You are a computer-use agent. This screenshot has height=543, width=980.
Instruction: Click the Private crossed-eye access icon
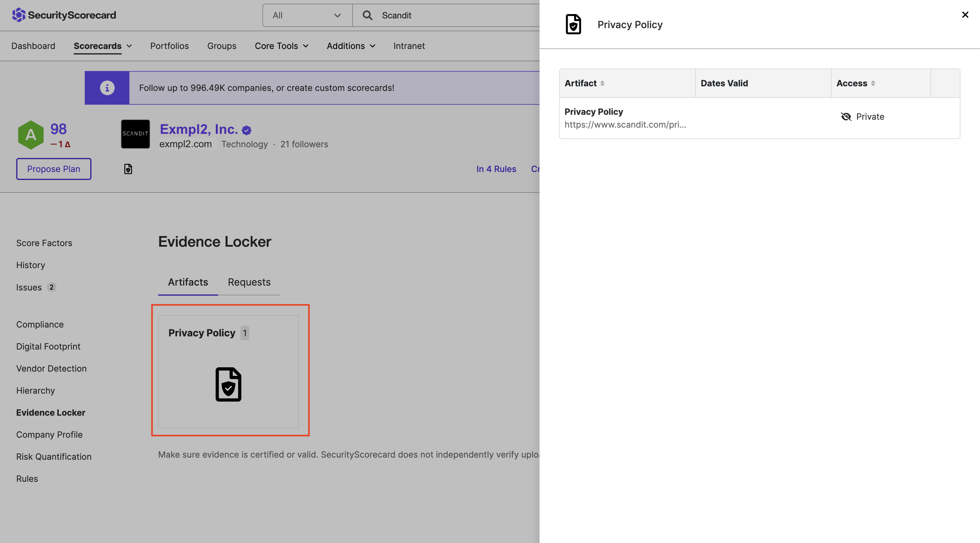846,117
